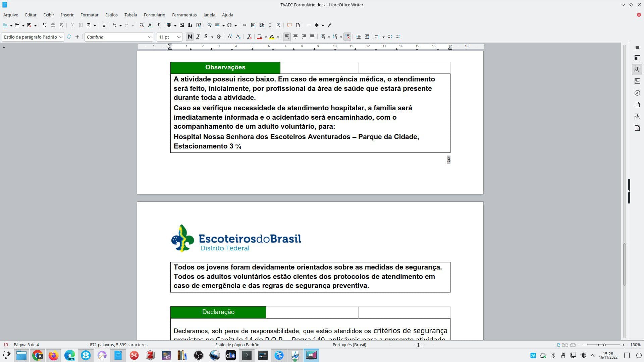644x362 pixels.
Task: Open the Tabela menu
Action: click(x=130, y=15)
